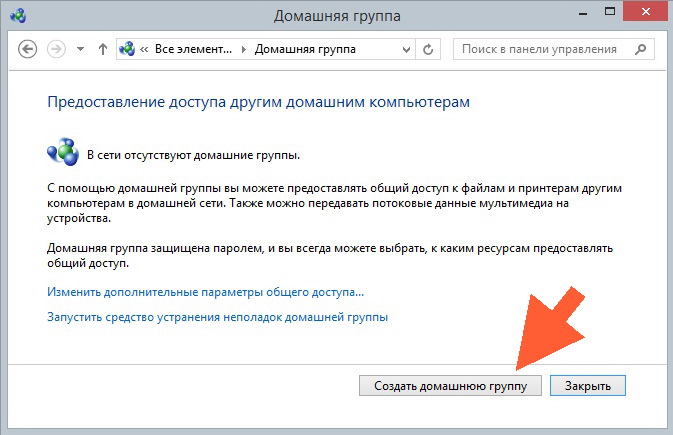Image resolution: width=673 pixels, height=435 pixels.
Task: Click the double chevron in address bar
Action: pos(144,49)
